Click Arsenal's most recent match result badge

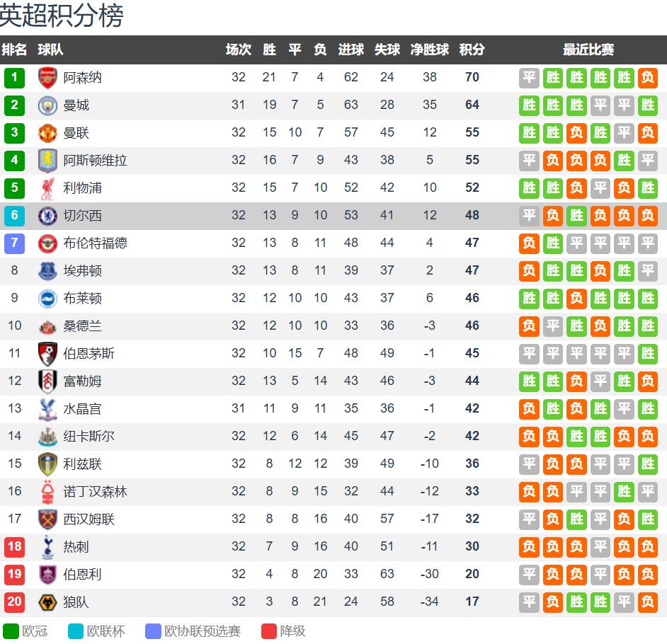(x=647, y=78)
